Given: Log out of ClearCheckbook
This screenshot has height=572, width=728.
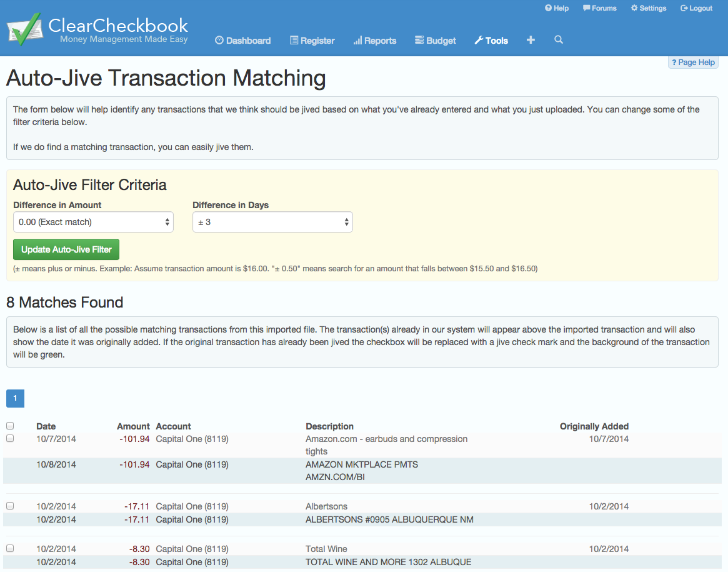Looking at the screenshot, I should [x=696, y=8].
